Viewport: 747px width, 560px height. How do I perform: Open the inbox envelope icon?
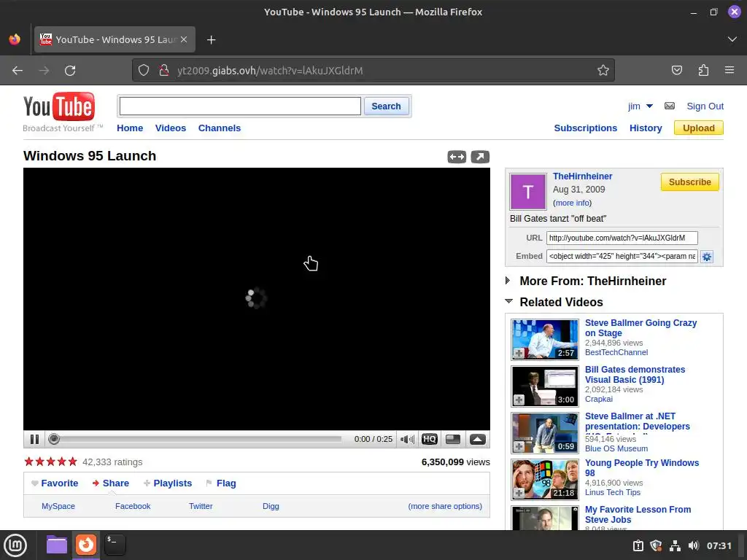(x=670, y=106)
